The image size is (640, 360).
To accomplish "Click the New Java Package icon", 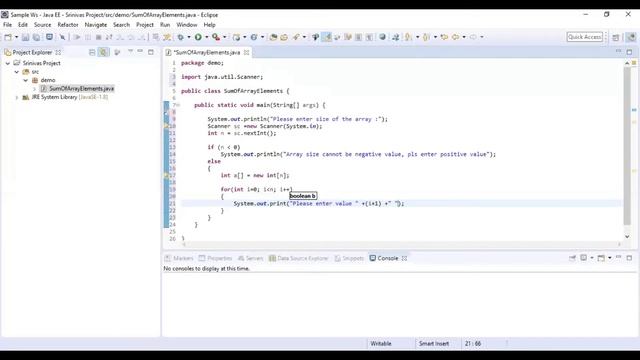I will point(236,37).
